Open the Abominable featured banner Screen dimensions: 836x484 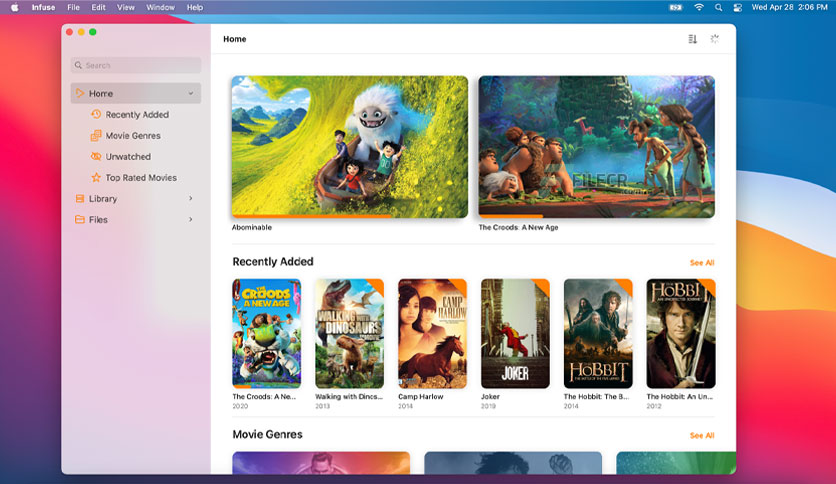[350, 147]
